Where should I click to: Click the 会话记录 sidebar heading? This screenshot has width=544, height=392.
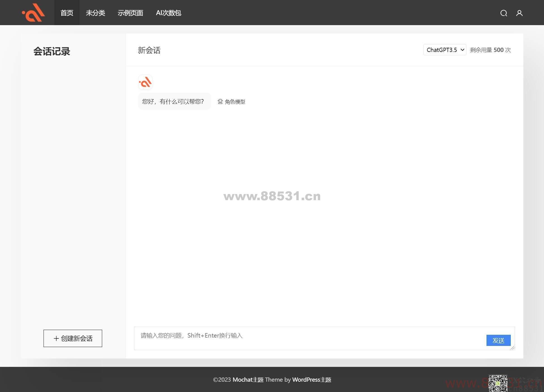point(52,51)
